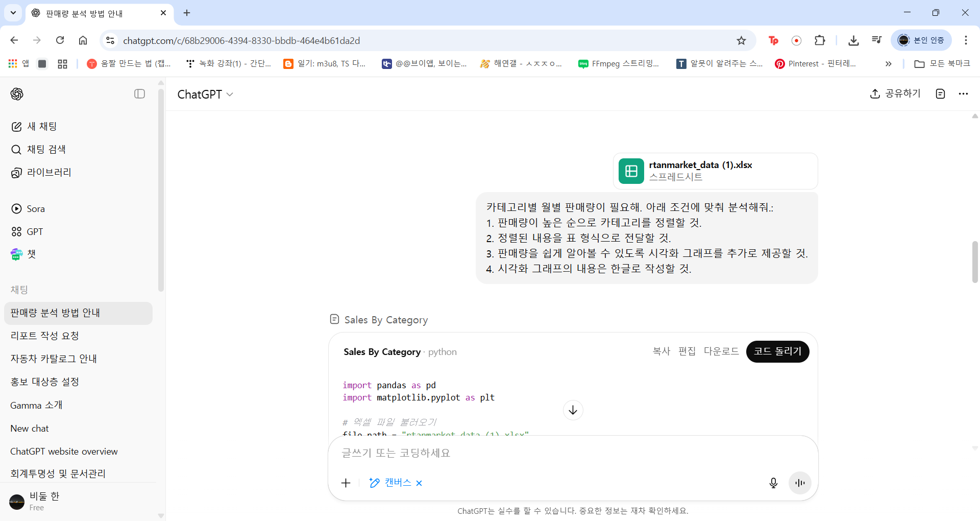Open the three-dot conversation options menu

click(x=963, y=93)
